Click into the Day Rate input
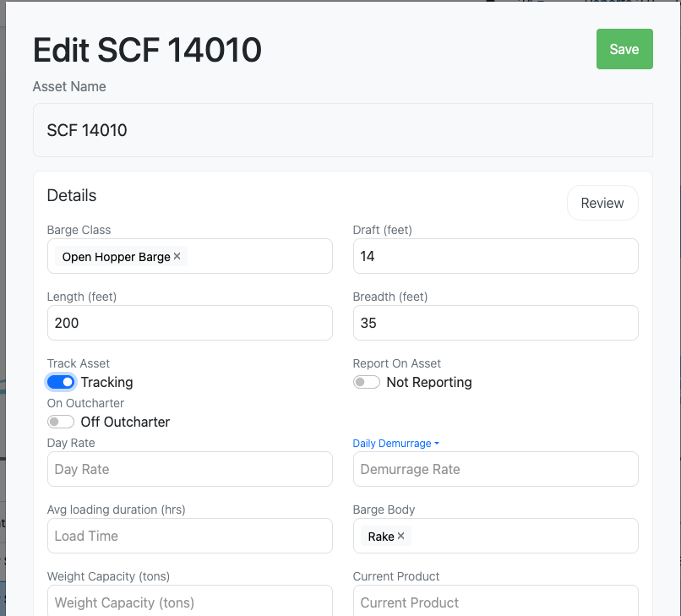The height and width of the screenshot is (616, 681). tap(189, 469)
